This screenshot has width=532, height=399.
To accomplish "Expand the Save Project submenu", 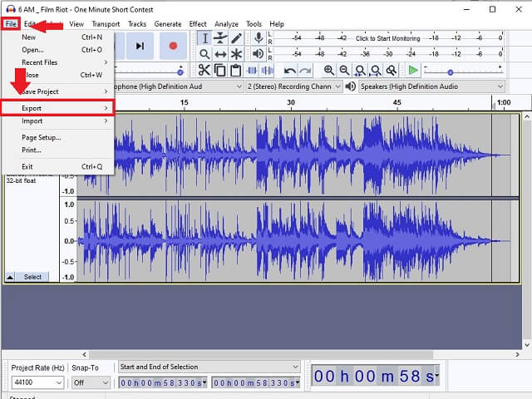I will tap(57, 91).
